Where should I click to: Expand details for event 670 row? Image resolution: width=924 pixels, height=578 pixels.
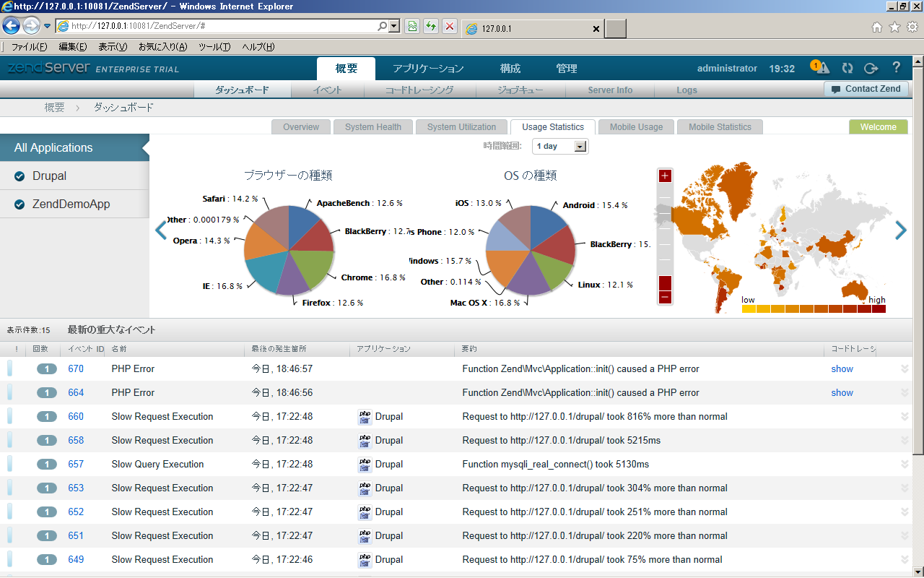click(x=904, y=369)
